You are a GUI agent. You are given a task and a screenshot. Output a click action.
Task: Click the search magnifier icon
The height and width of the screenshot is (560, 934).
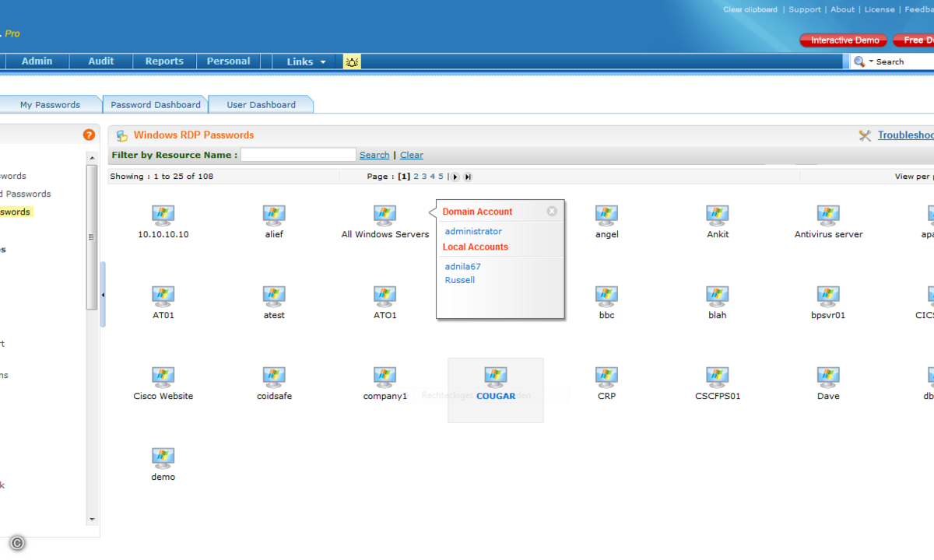point(859,61)
